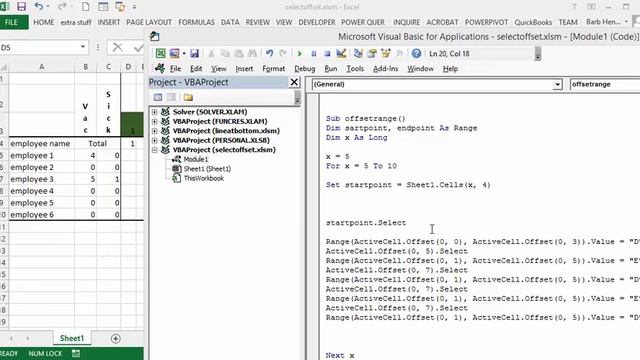Viewport: 640px width, 360px height.
Task: Click the Insert UserForm icon in VBA toolbar
Action: coord(174,53)
